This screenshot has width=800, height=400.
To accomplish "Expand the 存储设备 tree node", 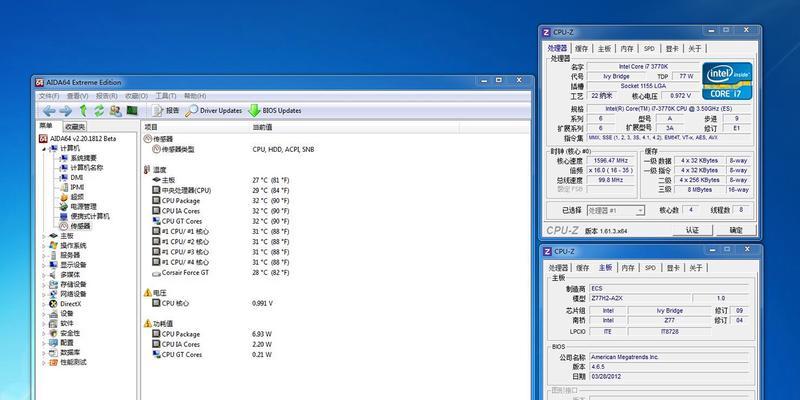I will tap(44, 284).
